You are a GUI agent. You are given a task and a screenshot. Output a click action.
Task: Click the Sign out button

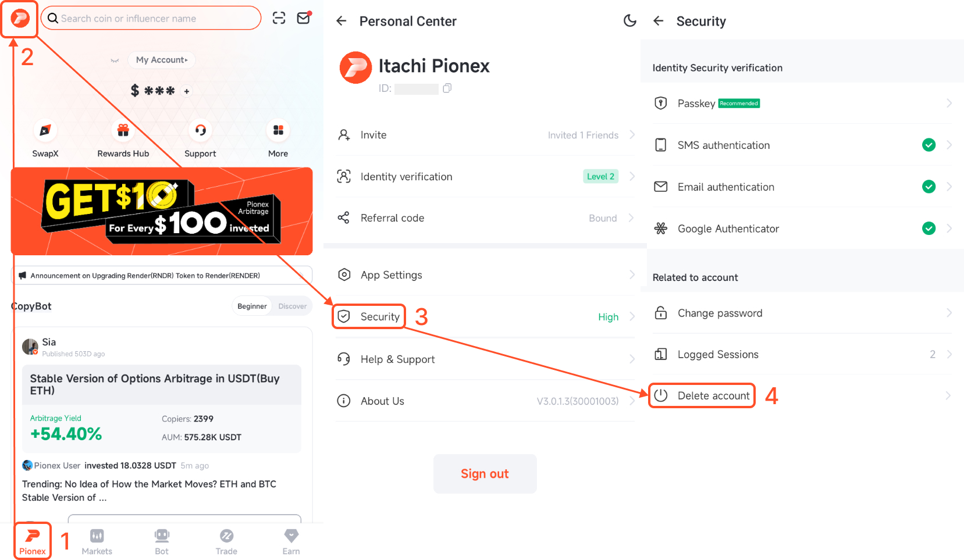click(485, 474)
